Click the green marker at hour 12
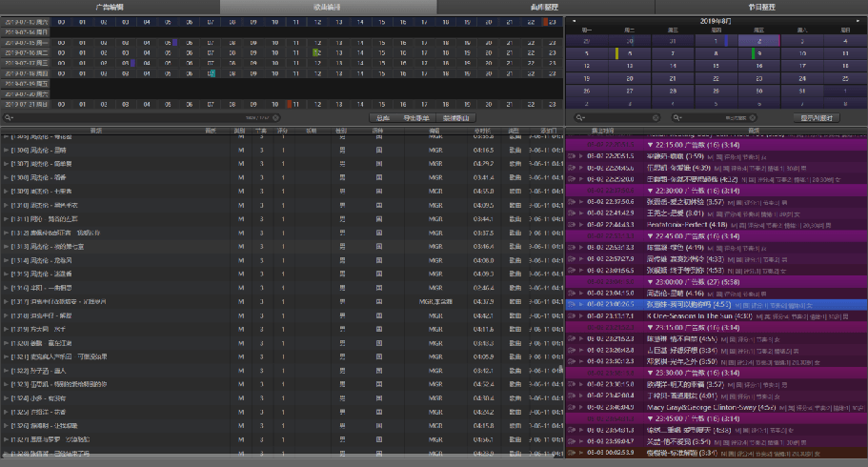 point(316,52)
